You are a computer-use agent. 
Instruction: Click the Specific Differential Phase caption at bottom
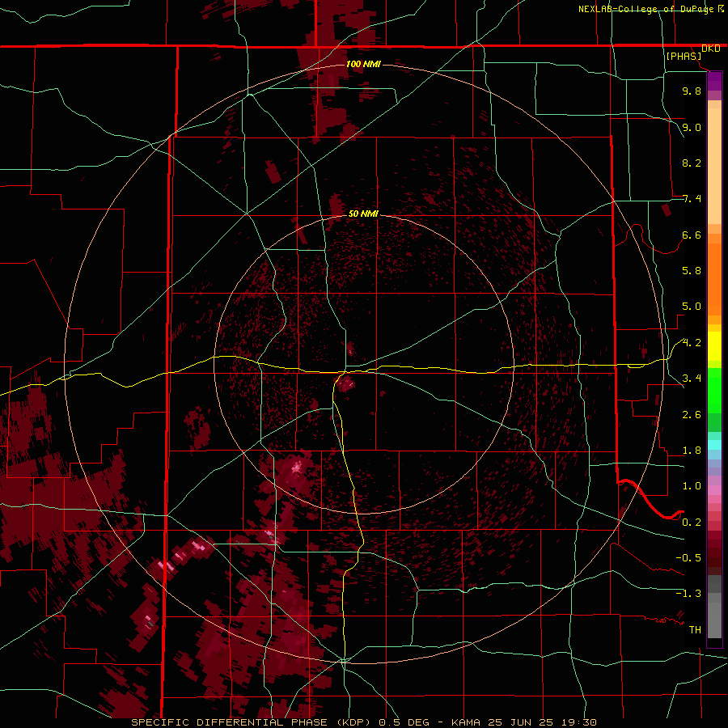363,722
